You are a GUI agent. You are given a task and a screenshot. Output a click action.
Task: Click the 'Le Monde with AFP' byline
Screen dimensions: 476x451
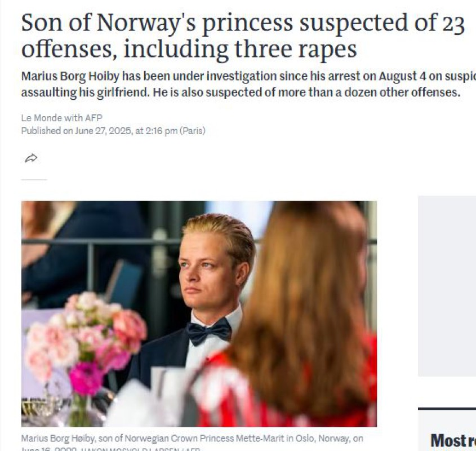[x=61, y=118]
